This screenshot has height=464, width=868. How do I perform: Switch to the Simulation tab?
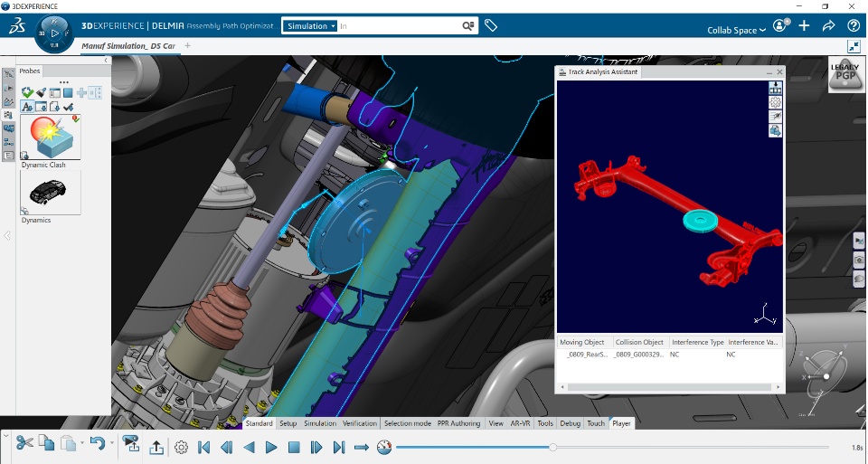click(x=320, y=423)
